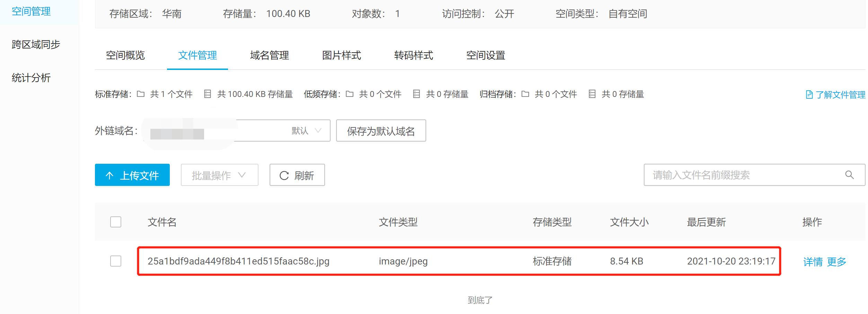Click the storage list icon before 共100.40 KB
Screen dimensions: 868x314
point(208,94)
